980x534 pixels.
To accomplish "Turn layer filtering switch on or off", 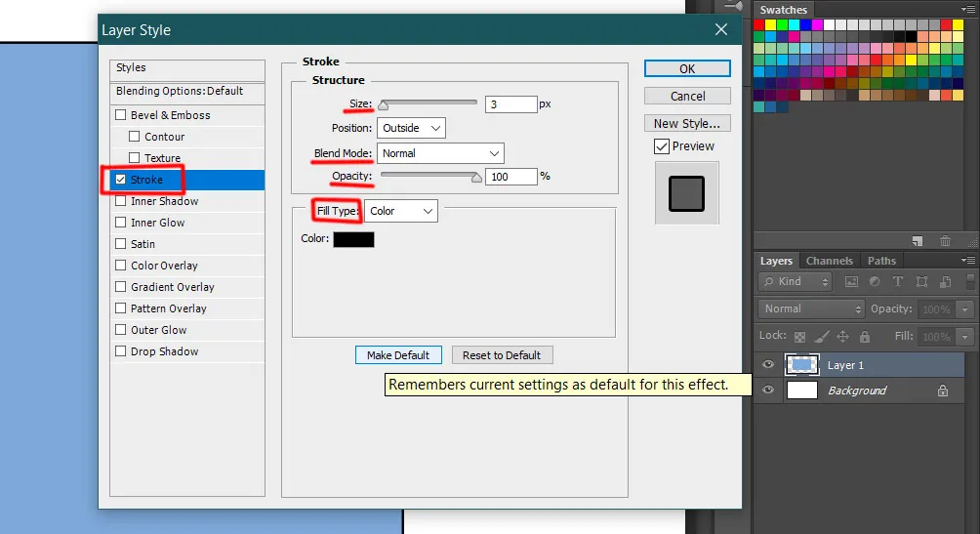I will pos(970,281).
